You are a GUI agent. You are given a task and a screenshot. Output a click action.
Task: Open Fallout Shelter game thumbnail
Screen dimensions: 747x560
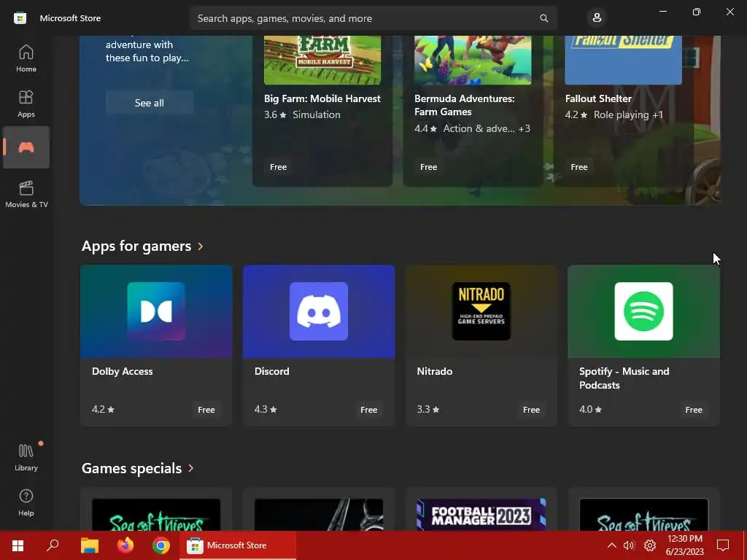(x=623, y=60)
